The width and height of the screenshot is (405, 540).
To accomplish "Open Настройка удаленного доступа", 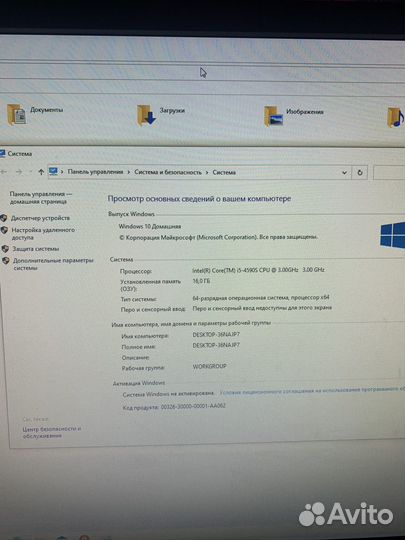I will [43, 233].
